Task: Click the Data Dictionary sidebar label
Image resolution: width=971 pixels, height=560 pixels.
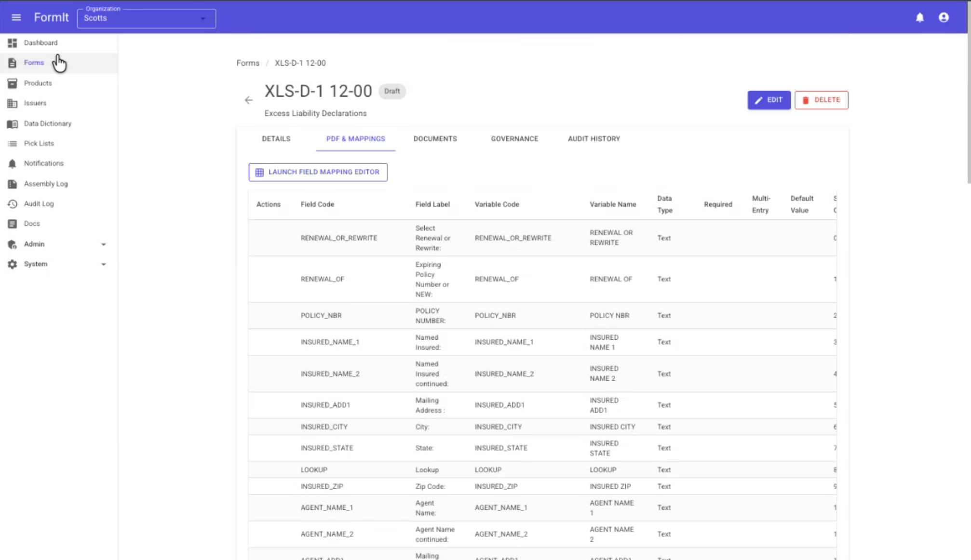Action: 48,124
